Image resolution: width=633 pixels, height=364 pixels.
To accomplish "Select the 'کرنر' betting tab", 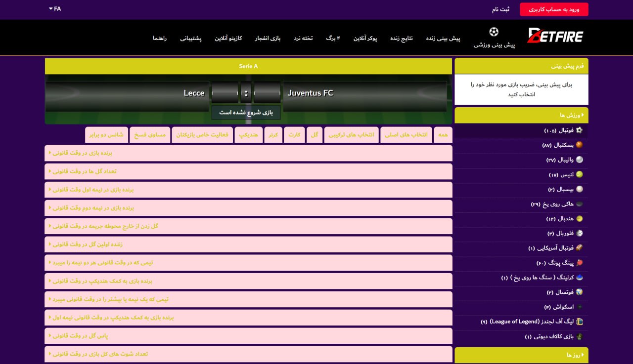I will pos(273,135).
